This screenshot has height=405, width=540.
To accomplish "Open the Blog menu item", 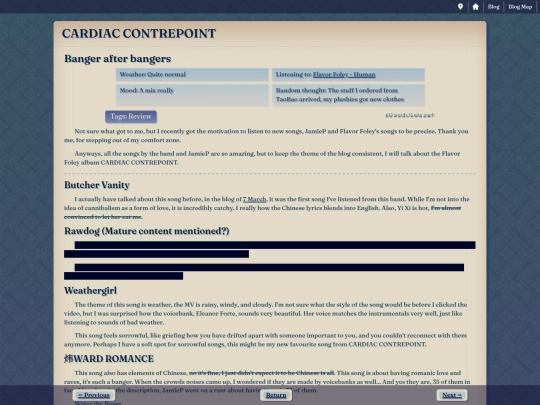I will (x=494, y=7).
